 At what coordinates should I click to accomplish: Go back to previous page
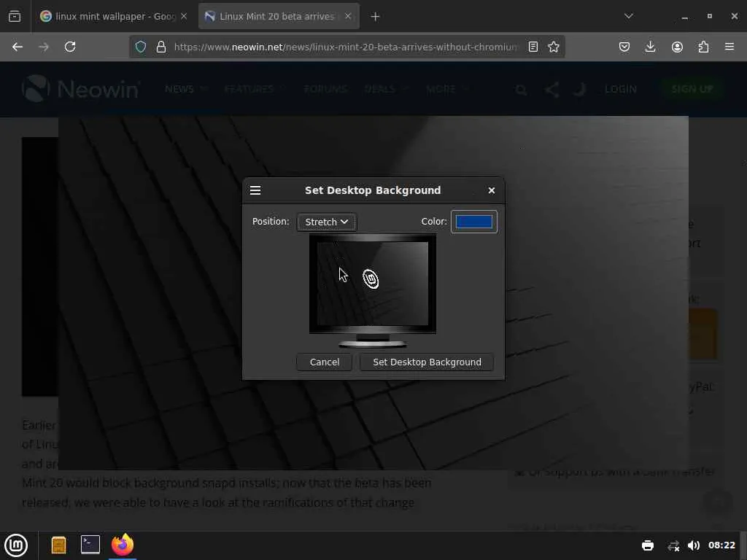tap(18, 47)
